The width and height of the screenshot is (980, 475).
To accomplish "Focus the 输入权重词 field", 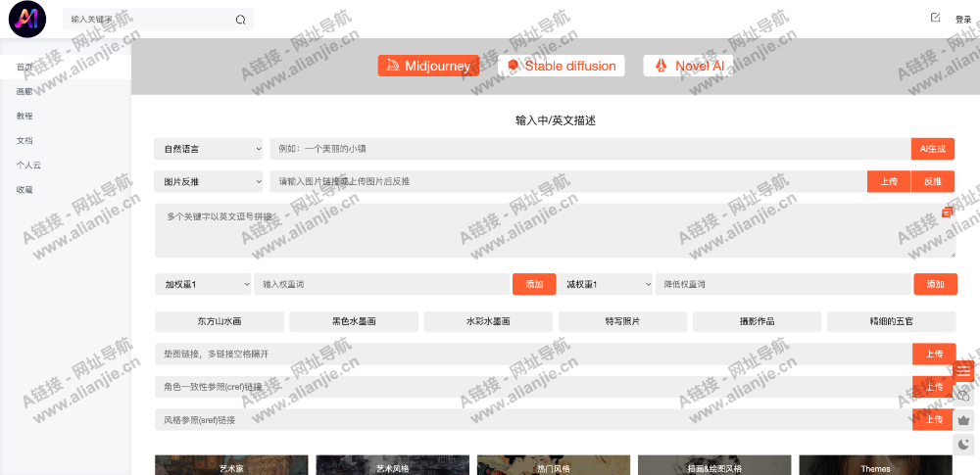I will pos(382,284).
